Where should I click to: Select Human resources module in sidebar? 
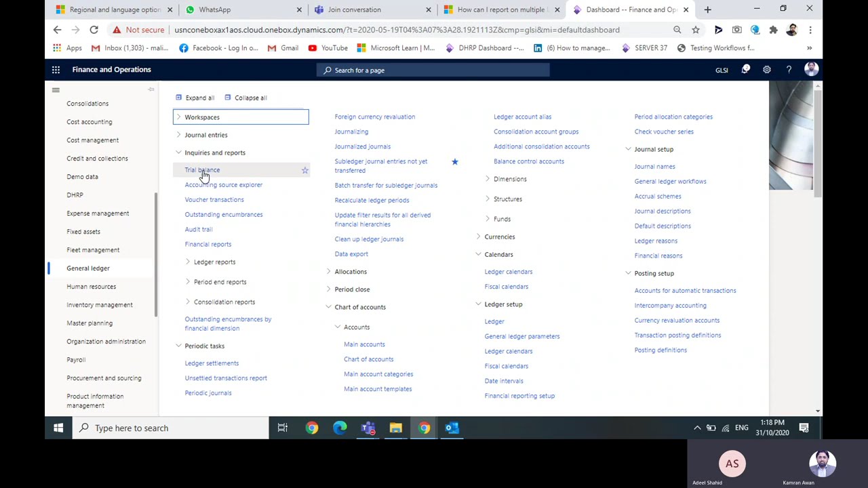92,287
